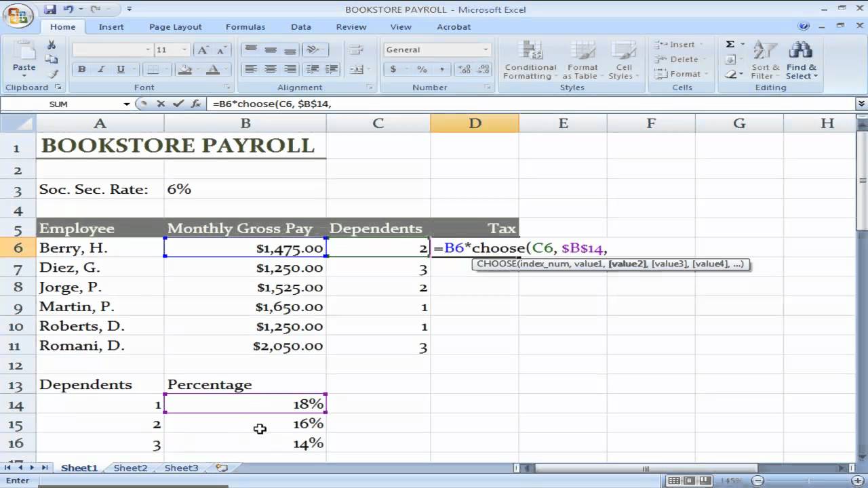The image size is (868, 488).
Task: Open the Format as Table dropdown
Action: pos(583,60)
